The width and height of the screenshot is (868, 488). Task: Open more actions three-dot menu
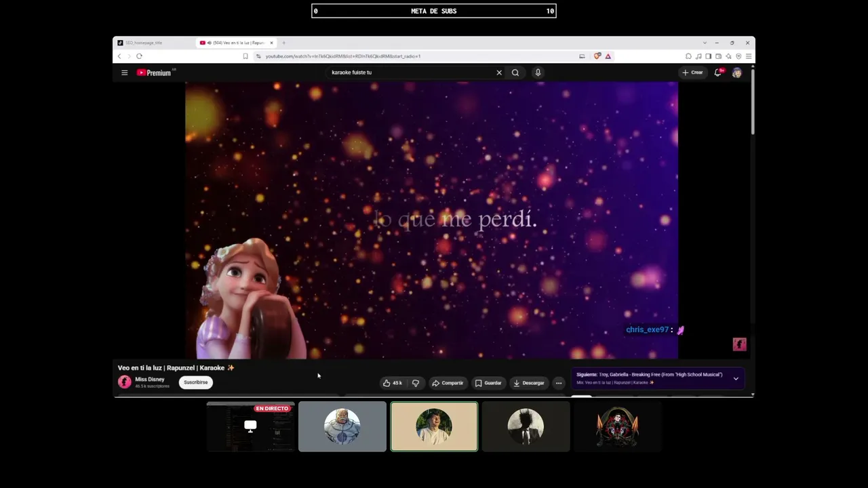(559, 383)
